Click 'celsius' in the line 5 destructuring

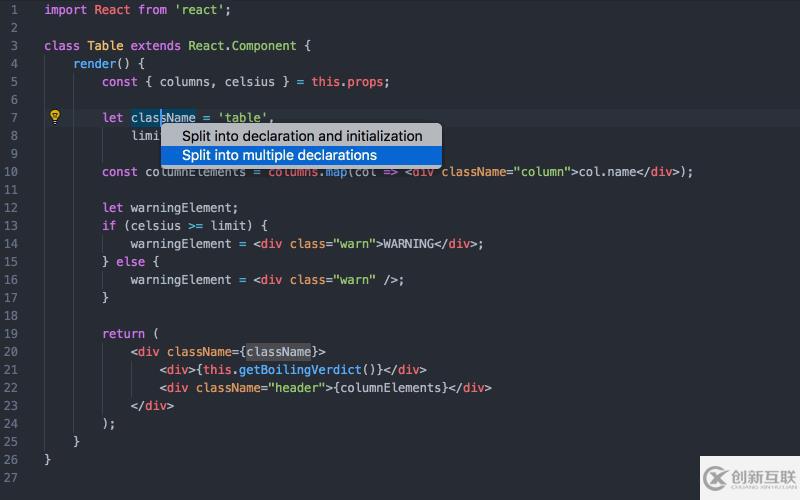[249, 82]
